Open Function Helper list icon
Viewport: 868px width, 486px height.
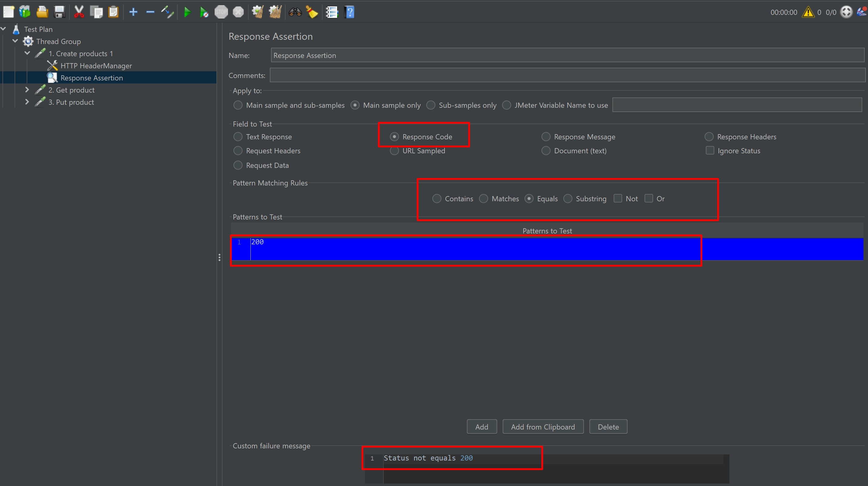(x=332, y=12)
